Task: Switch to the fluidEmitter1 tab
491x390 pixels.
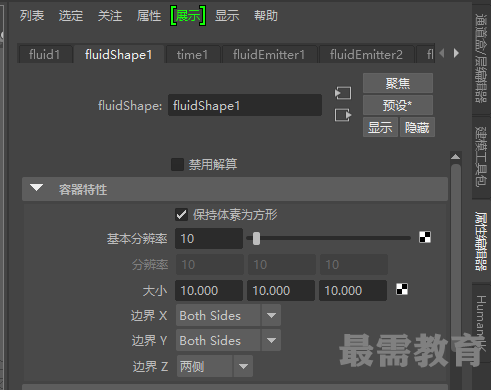Action: click(269, 54)
